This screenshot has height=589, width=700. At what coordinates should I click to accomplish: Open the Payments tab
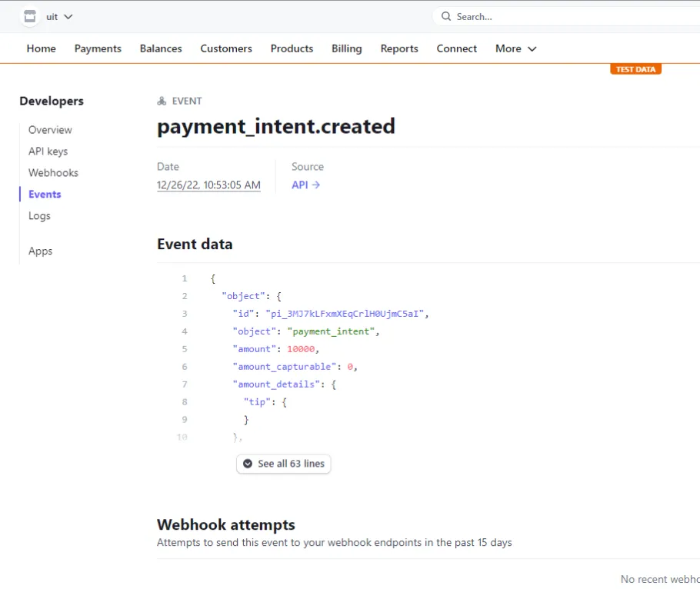[x=98, y=48]
